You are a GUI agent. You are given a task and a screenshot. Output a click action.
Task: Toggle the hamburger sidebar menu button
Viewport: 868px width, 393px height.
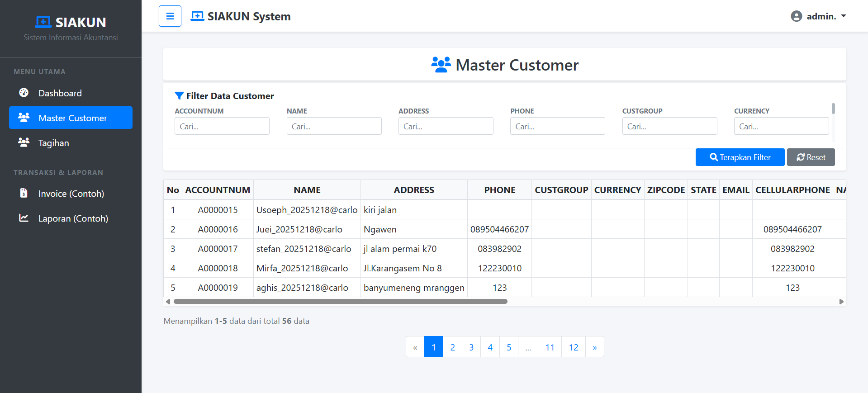pos(170,16)
